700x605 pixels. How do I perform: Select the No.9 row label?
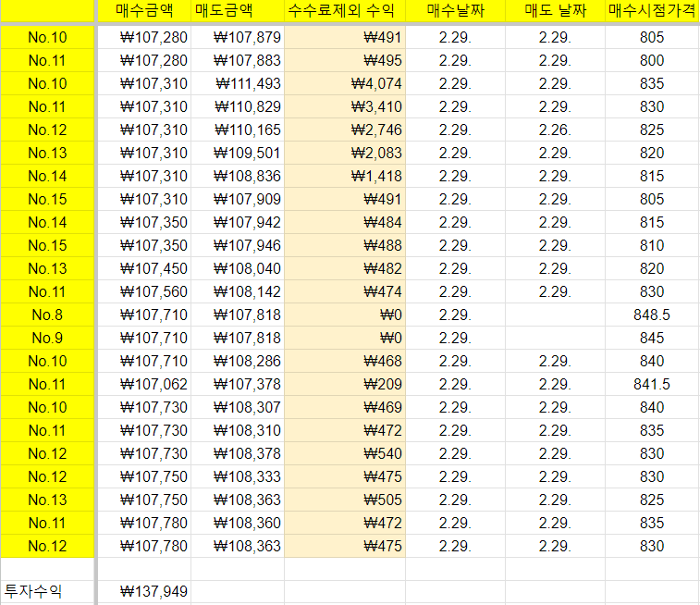(x=47, y=338)
